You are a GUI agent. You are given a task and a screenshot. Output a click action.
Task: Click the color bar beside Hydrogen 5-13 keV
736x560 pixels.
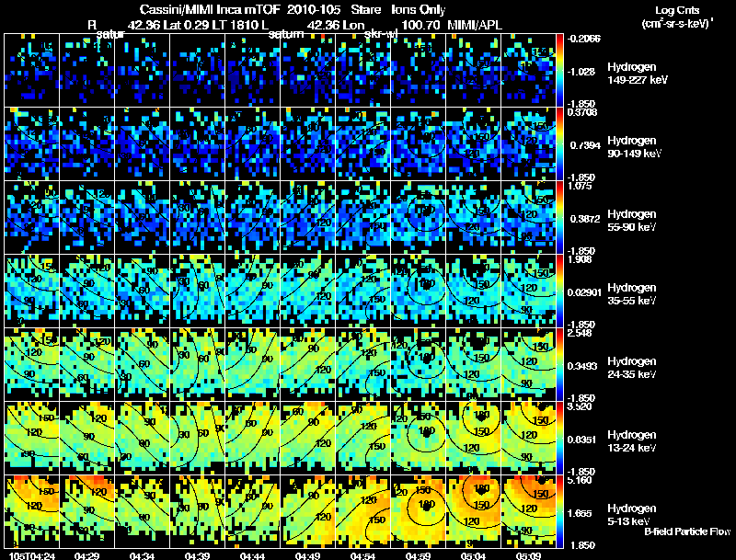pyautogui.click(x=559, y=511)
